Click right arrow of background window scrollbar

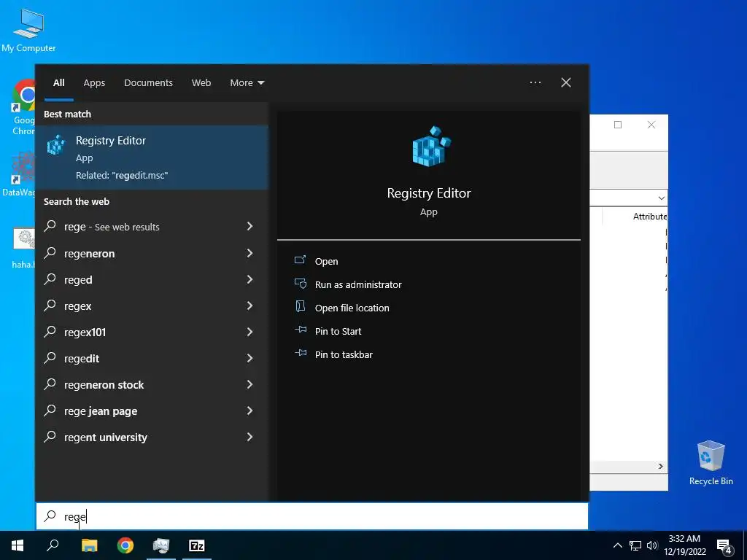[x=660, y=466]
